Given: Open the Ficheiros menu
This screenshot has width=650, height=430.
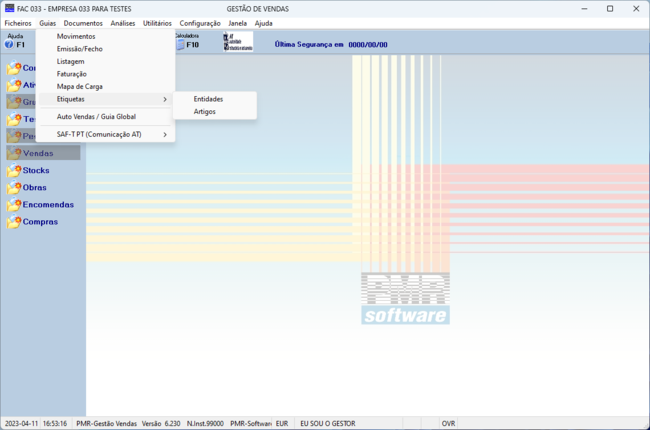Looking at the screenshot, I should tap(18, 23).
